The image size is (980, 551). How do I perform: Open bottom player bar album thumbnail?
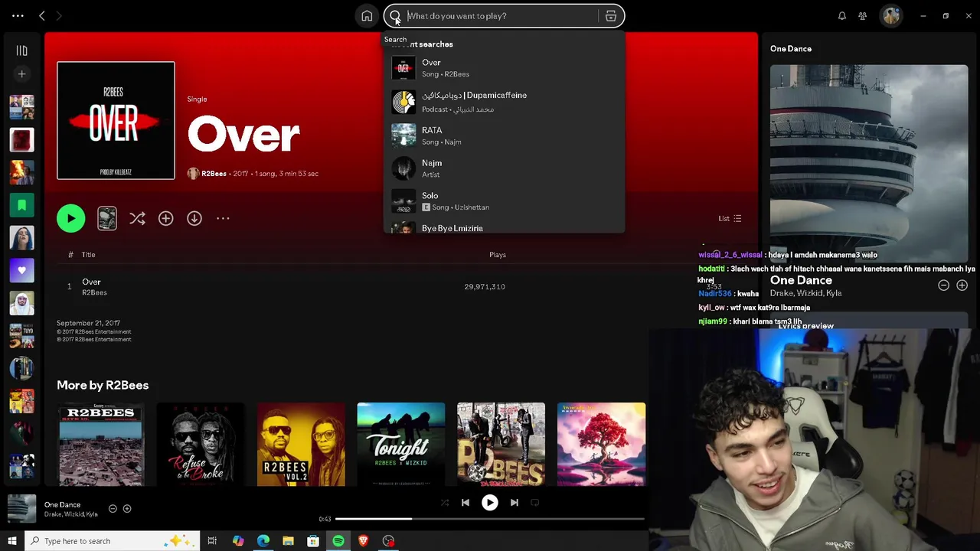coord(21,509)
